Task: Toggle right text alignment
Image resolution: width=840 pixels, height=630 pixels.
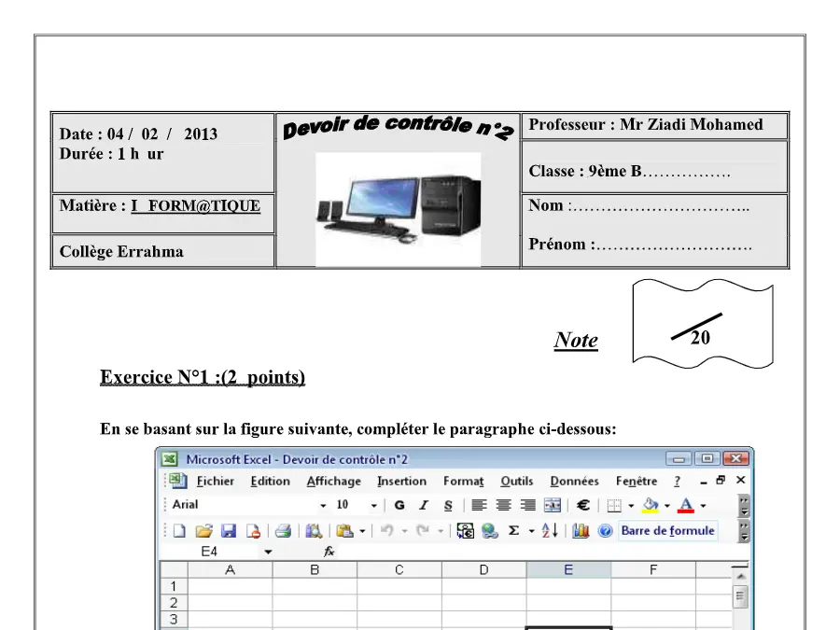Action: tap(528, 505)
